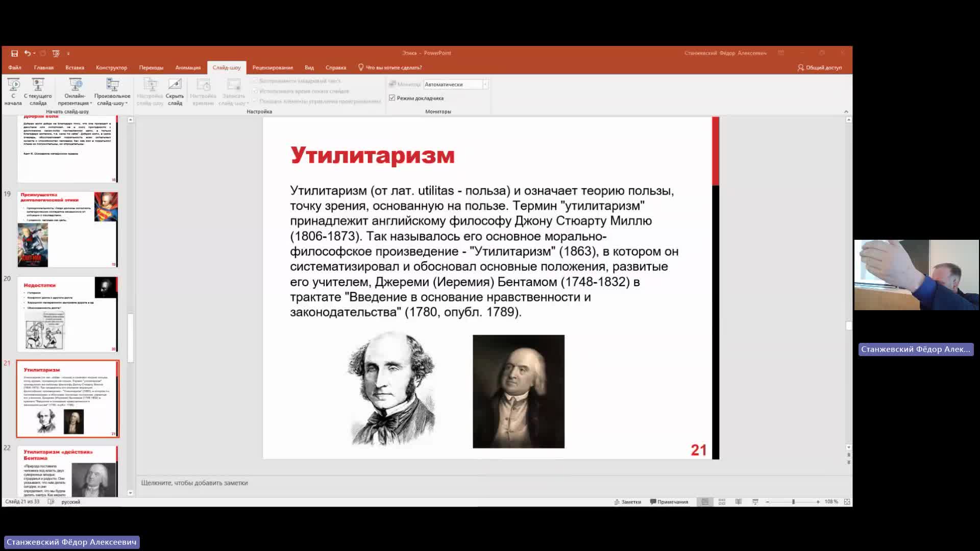Screen dimensions: 980x551
Task: Toggle the 'Показать элементы управления проигрывателем' checkbox
Action: pyautogui.click(x=316, y=102)
